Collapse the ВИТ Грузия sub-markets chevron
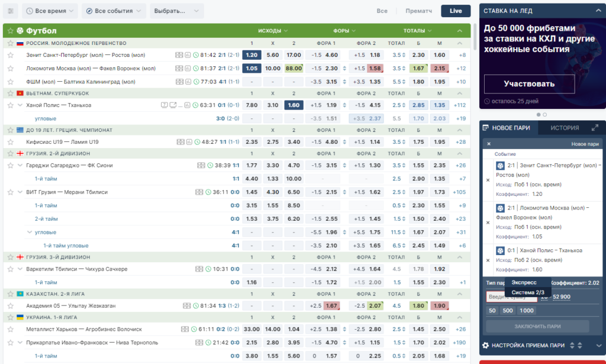 (20, 192)
